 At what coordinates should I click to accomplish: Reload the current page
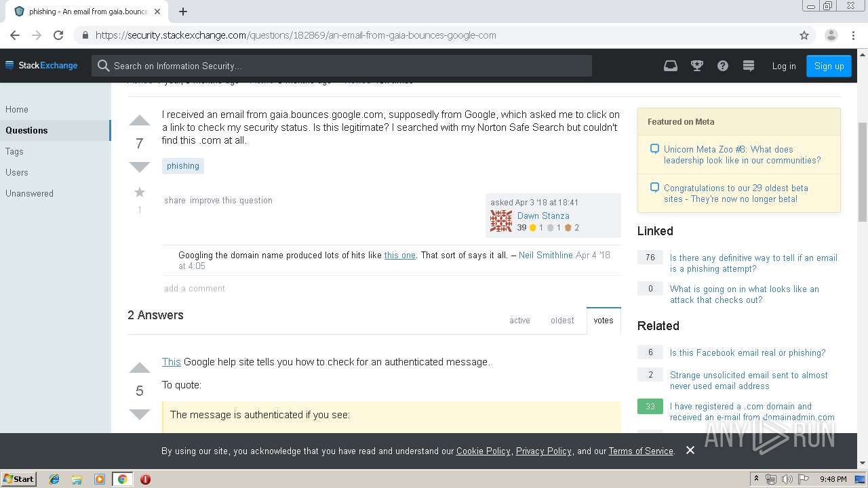click(x=58, y=35)
